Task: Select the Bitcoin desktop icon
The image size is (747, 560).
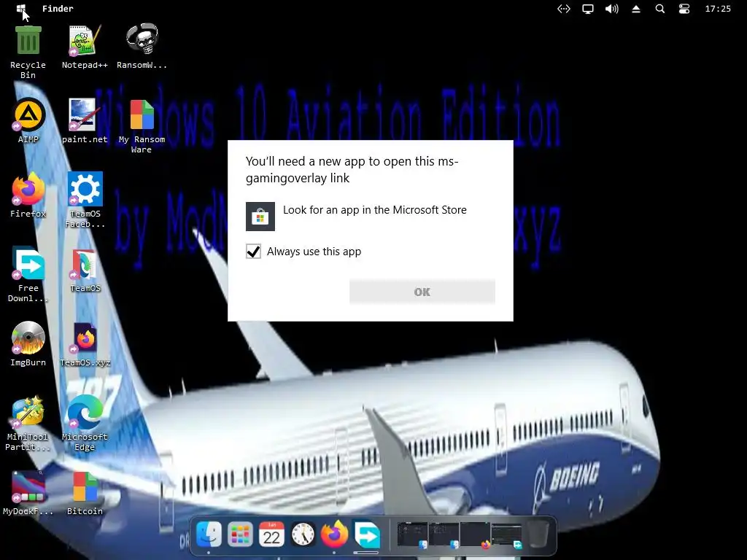Action: click(85, 486)
